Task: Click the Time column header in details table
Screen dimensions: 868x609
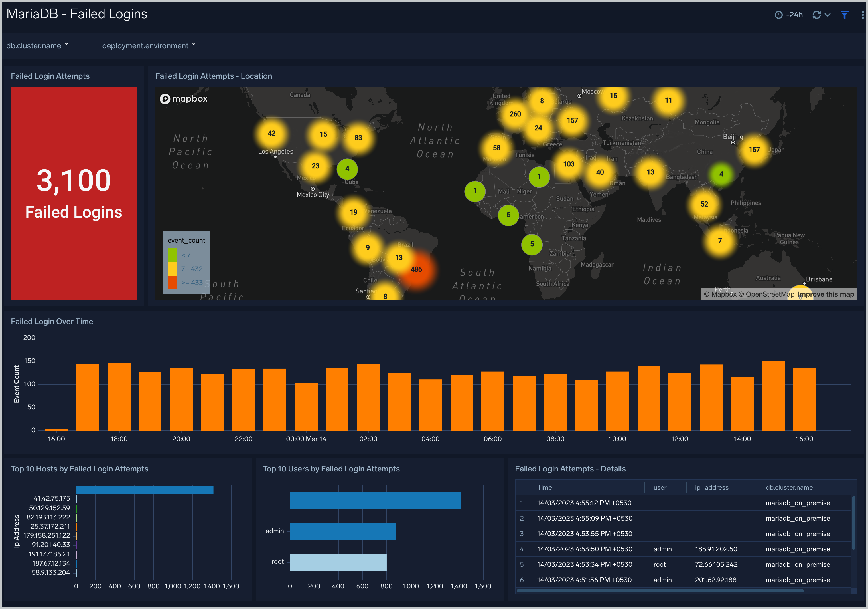Action: click(544, 488)
